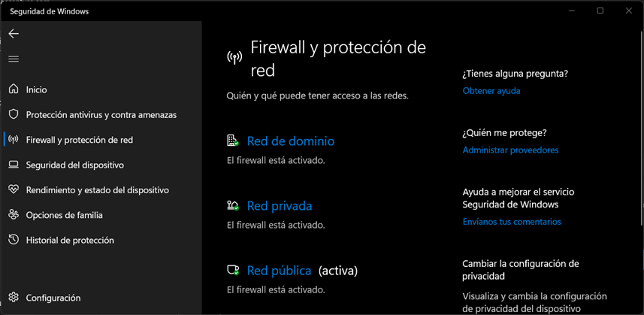Click the Inicio home icon
Viewport: 644px width, 315px height.
[14, 89]
